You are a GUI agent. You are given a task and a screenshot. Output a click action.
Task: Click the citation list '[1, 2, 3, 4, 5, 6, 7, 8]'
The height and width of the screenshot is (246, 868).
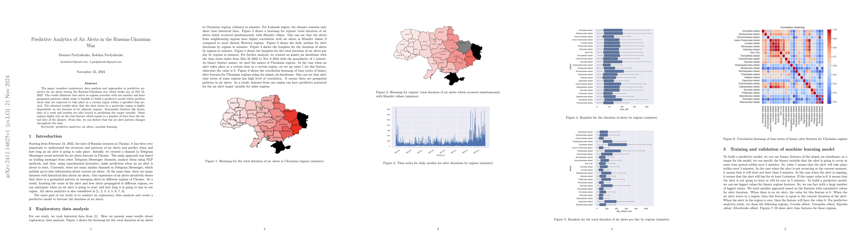pos(111,191)
